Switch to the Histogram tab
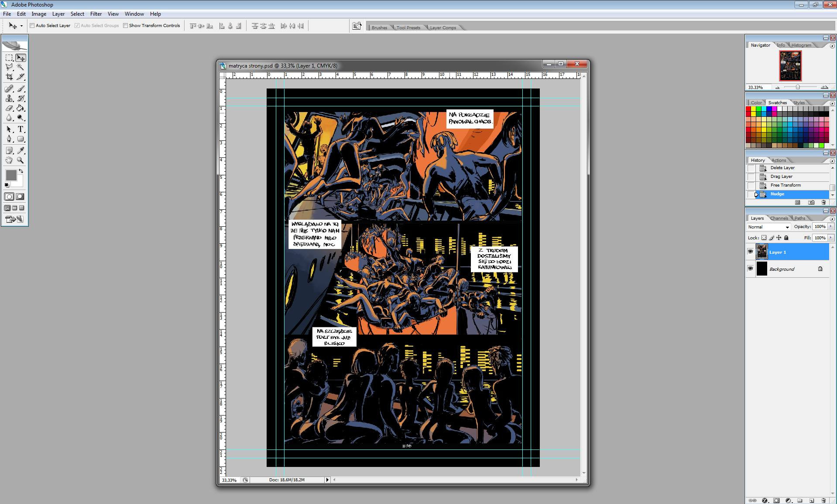The image size is (837, 504). tap(801, 45)
